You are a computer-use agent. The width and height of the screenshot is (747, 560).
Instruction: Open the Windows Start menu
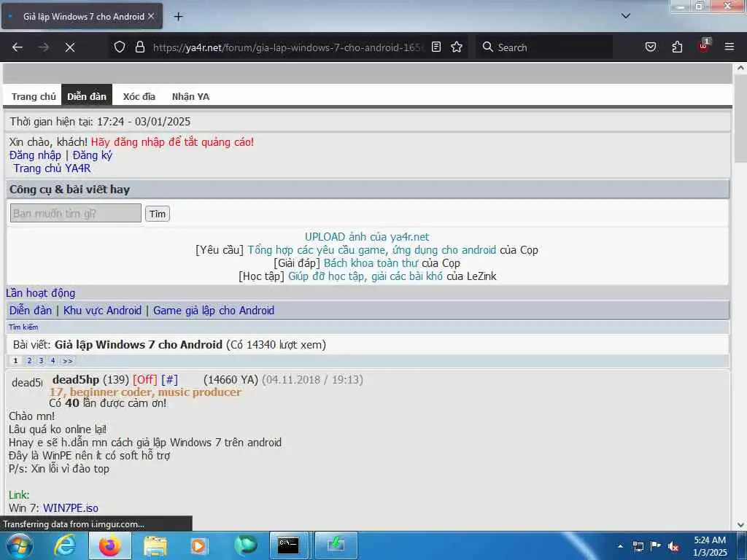pyautogui.click(x=20, y=545)
